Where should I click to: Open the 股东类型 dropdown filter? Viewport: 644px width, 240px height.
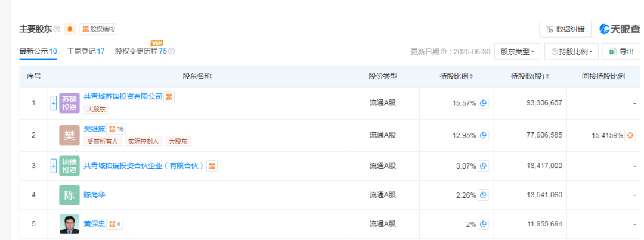click(x=517, y=52)
